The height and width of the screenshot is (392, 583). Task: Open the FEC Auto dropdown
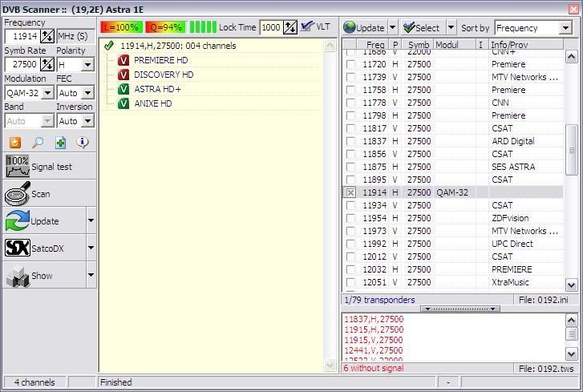click(x=87, y=92)
